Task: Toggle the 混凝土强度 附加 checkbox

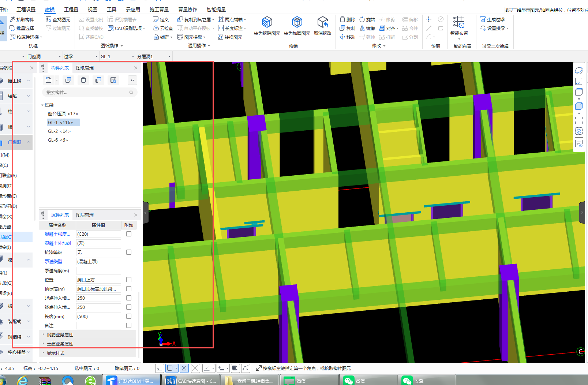Action: point(129,234)
